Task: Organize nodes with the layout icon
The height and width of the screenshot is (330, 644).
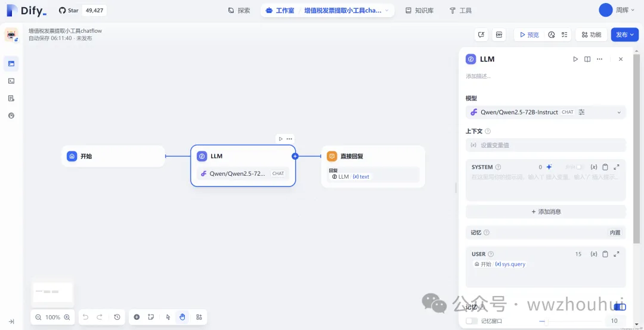Action: (x=199, y=317)
